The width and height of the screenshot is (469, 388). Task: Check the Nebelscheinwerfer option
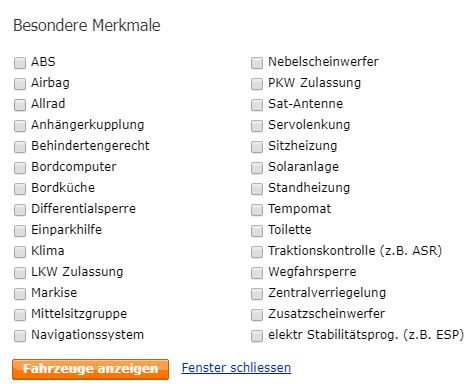click(257, 63)
